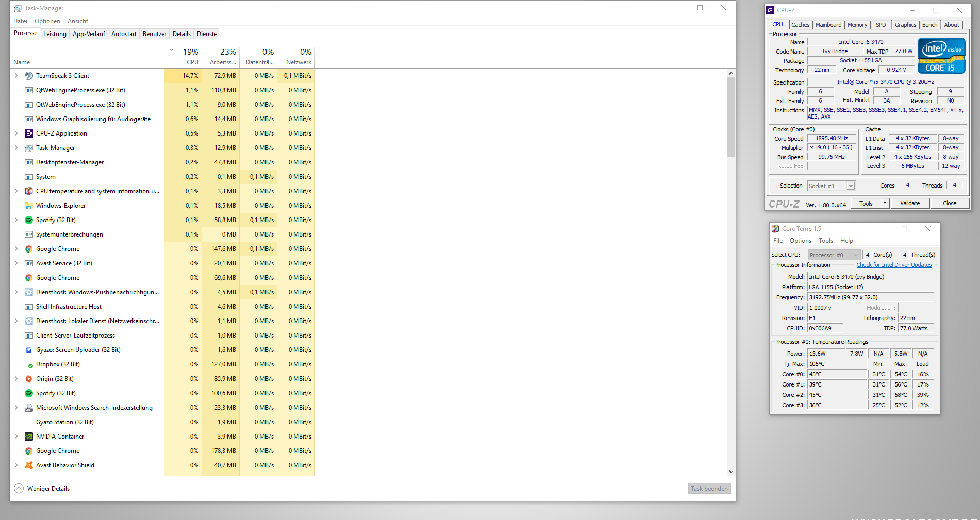Click the CPU-Z title bar icon
The width and height of the screenshot is (980, 520).
click(x=770, y=10)
